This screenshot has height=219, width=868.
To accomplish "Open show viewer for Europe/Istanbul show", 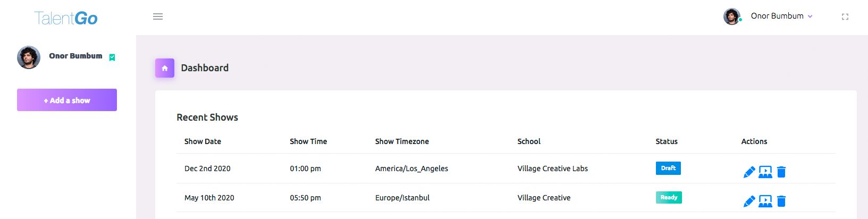I will 765,201.
